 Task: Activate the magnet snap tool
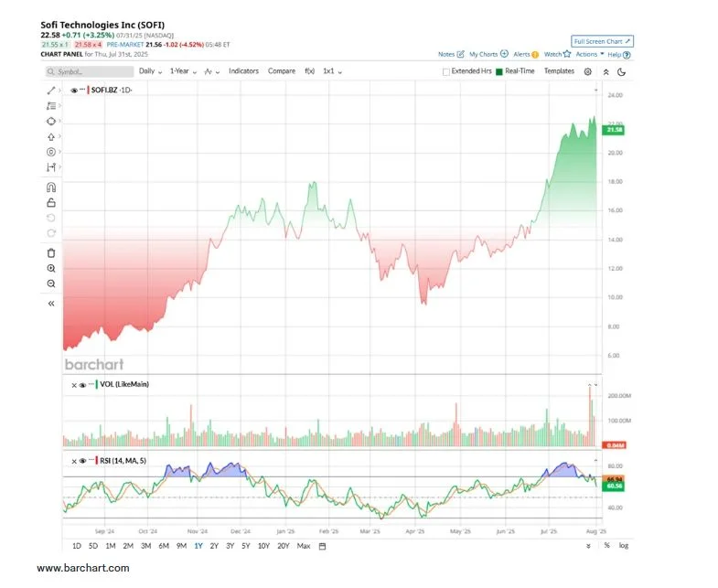[x=51, y=187]
